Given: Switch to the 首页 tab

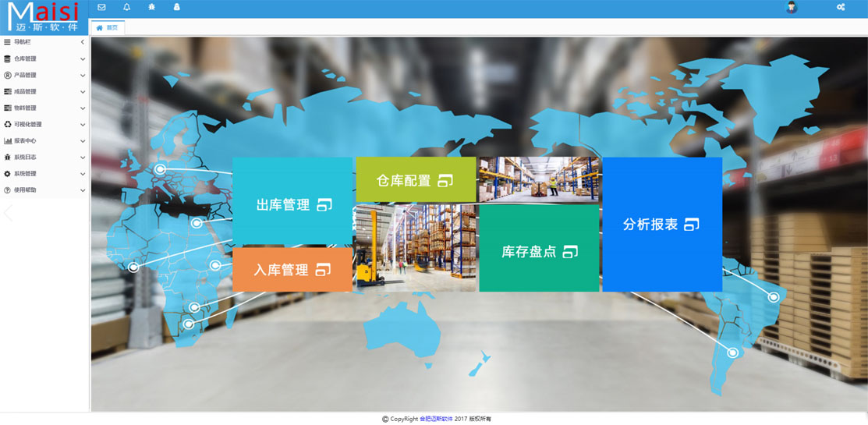Looking at the screenshot, I should pos(108,27).
